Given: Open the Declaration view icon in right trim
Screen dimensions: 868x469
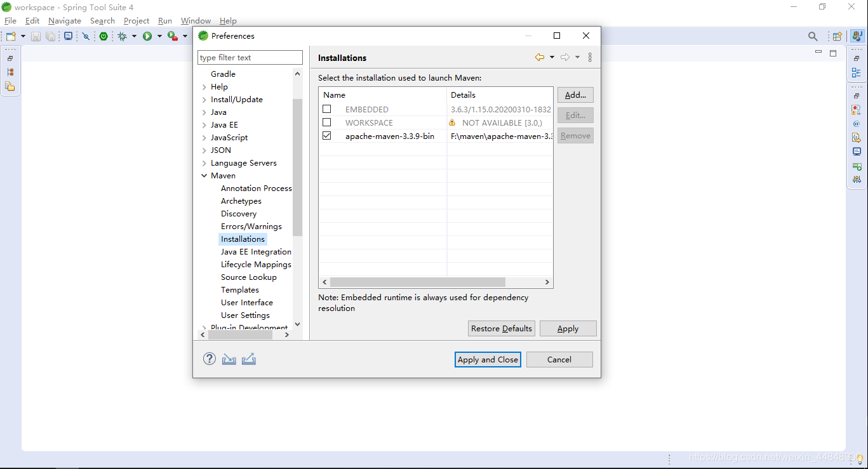Looking at the screenshot, I should [x=857, y=137].
